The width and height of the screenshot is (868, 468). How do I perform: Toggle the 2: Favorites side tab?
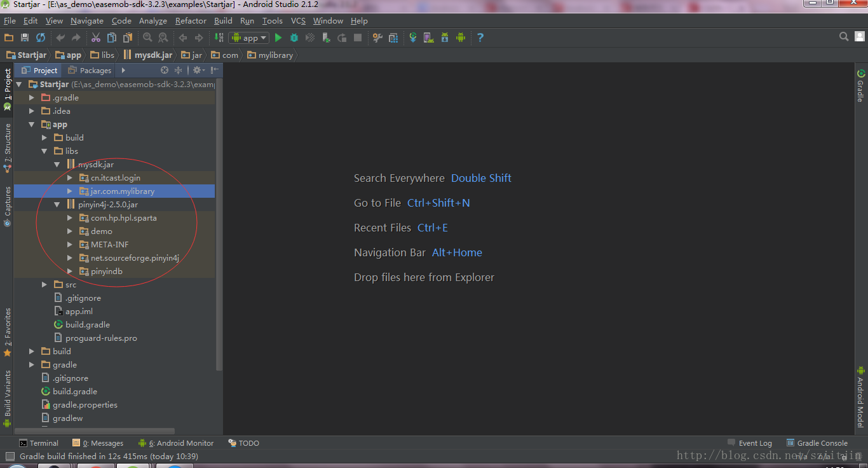(7, 332)
